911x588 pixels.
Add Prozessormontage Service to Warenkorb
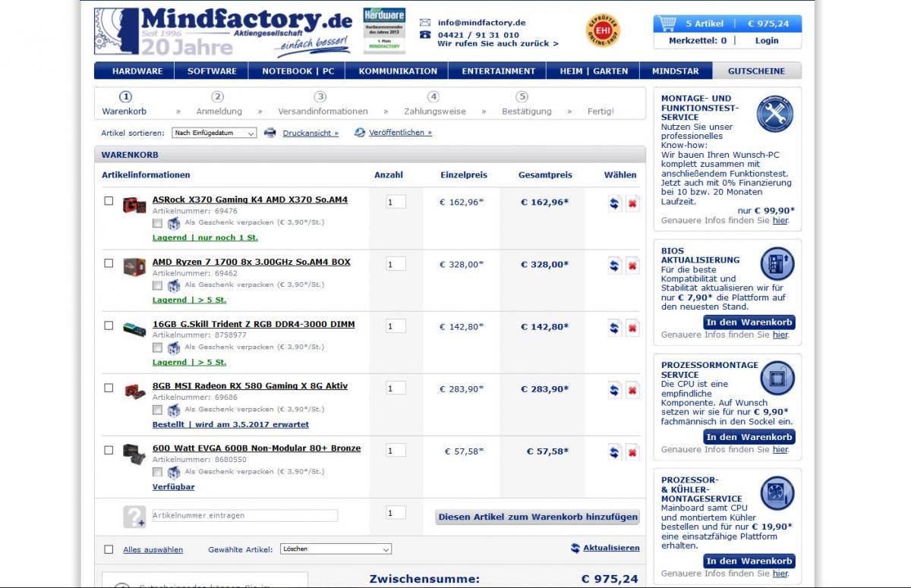pos(749,437)
